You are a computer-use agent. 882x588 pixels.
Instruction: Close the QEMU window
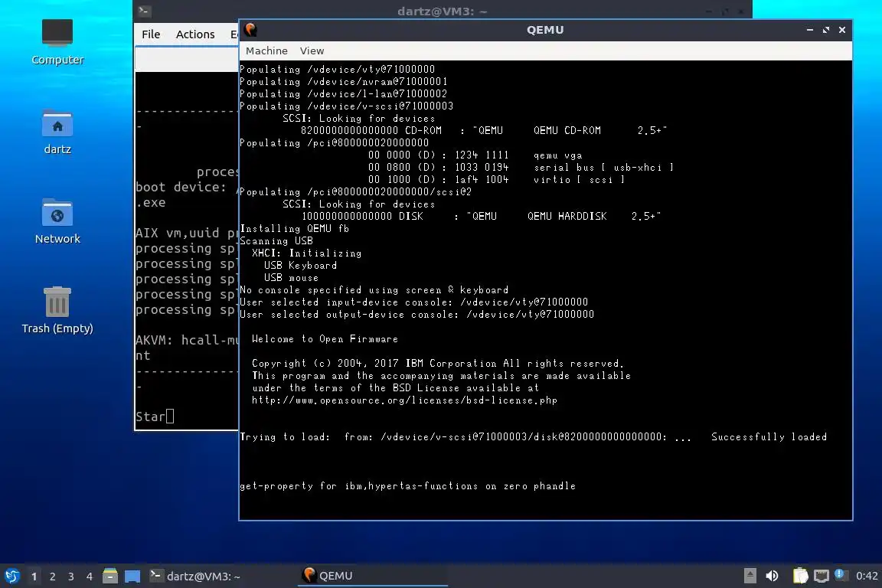(842, 30)
